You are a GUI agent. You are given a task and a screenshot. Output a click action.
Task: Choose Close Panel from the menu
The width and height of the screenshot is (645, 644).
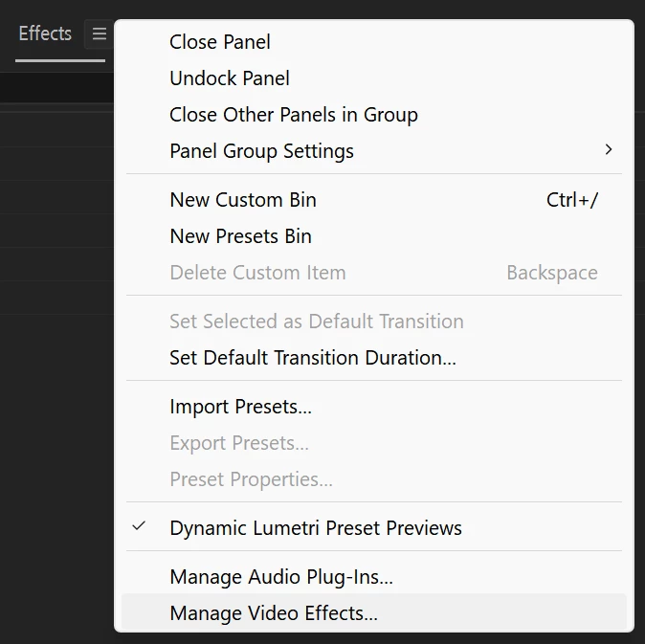[x=220, y=42]
